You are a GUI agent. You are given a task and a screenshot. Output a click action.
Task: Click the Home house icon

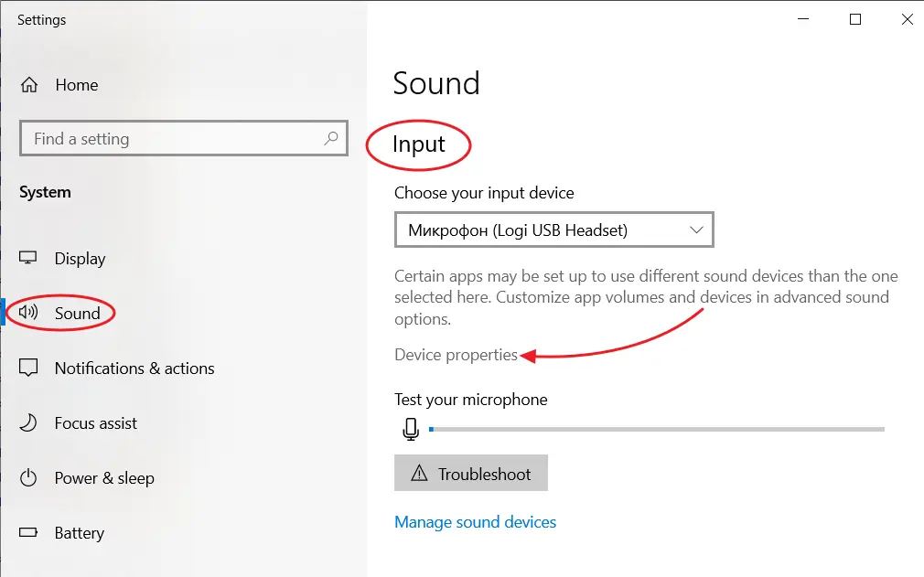pos(29,85)
